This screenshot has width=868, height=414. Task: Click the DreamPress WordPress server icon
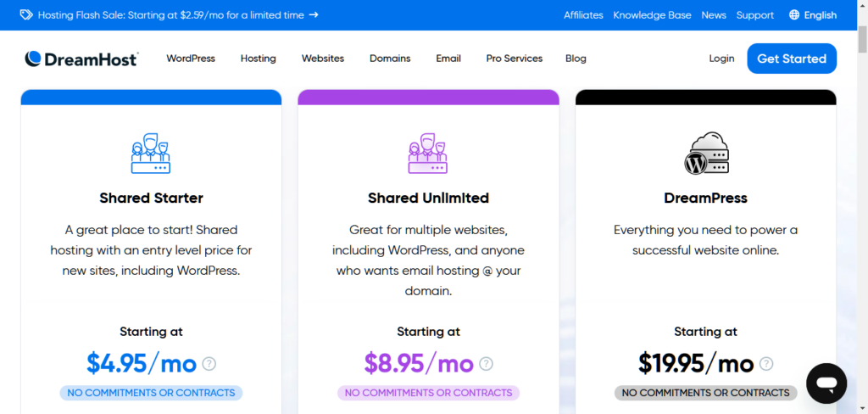pos(706,153)
